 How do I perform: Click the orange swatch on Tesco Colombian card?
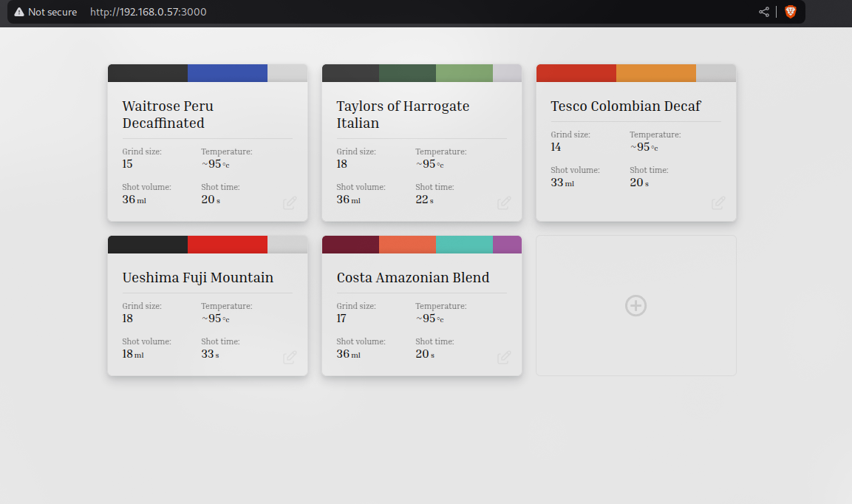[656, 73]
